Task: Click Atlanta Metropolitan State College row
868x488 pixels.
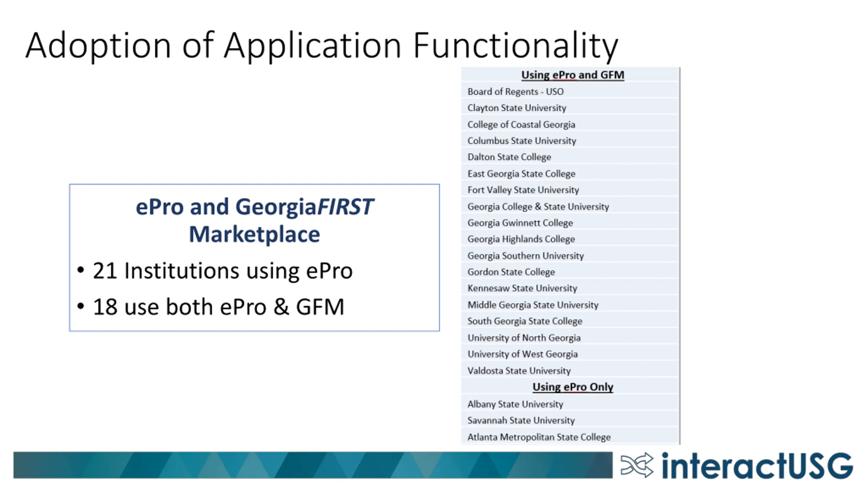Action: 539,437
